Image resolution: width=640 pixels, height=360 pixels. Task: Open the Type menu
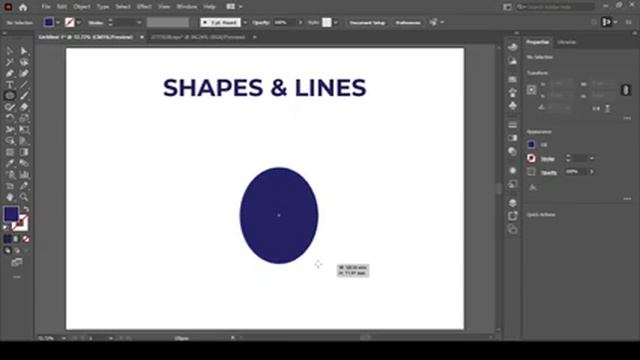tap(103, 7)
